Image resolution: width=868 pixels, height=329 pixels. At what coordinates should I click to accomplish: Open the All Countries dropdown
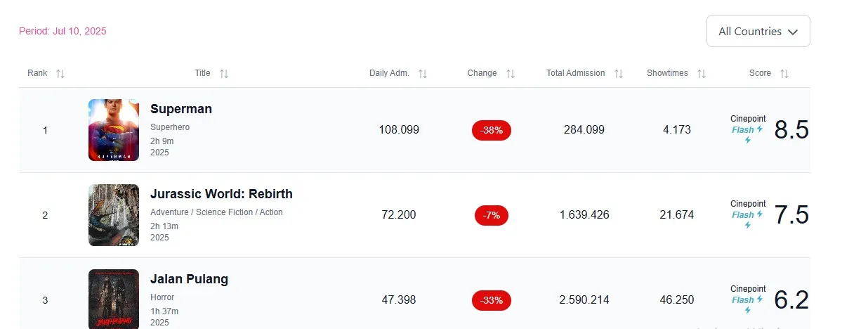click(x=758, y=31)
